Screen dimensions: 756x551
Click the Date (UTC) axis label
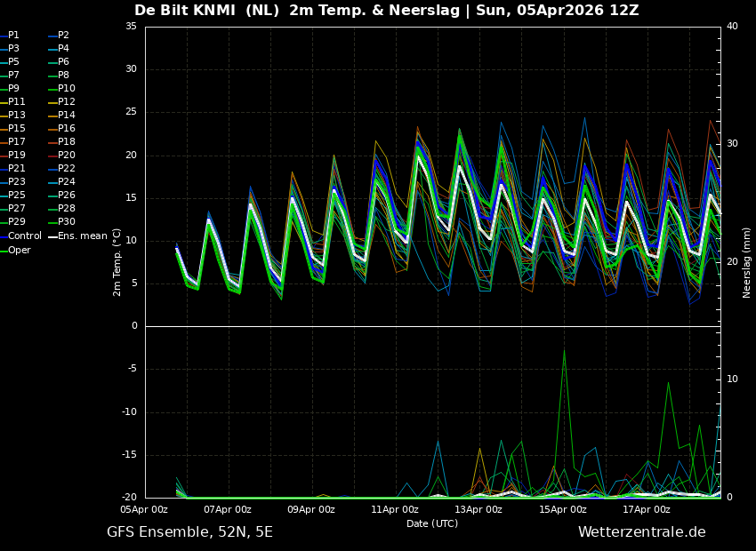click(432, 524)
